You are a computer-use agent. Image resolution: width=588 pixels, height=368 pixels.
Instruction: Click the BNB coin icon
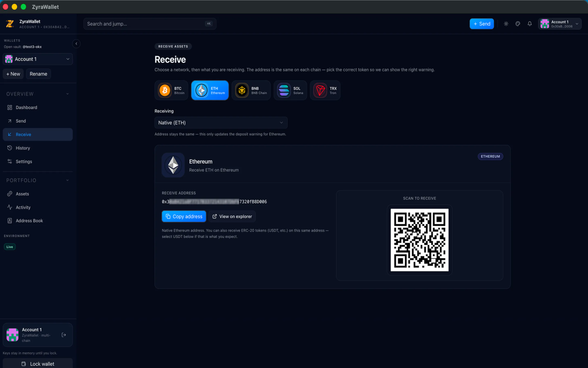pos(242,90)
